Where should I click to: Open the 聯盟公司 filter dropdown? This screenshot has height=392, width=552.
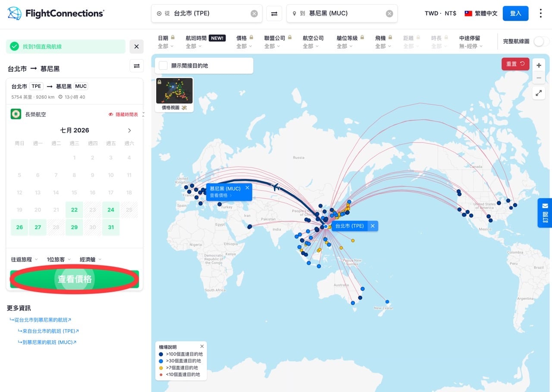pos(279,42)
